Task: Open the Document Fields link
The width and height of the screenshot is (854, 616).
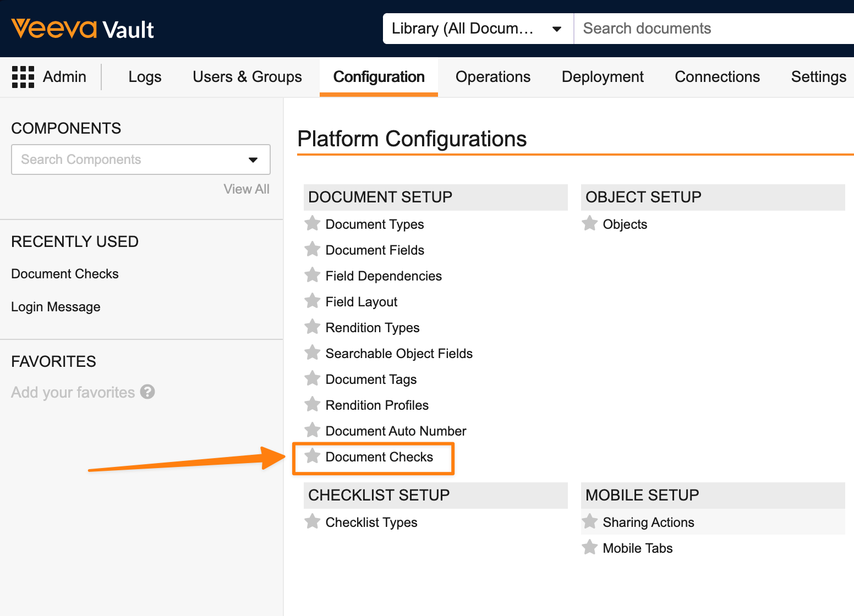Action: [x=375, y=250]
